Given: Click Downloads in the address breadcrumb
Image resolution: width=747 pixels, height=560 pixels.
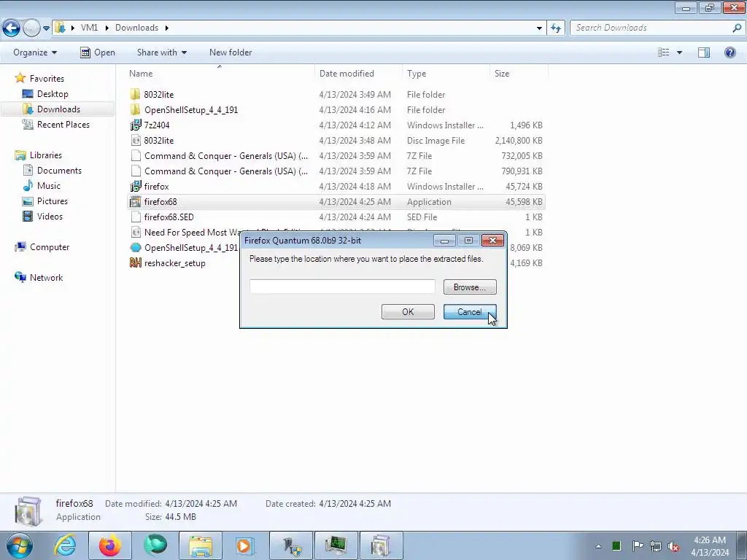Looking at the screenshot, I should coord(136,28).
